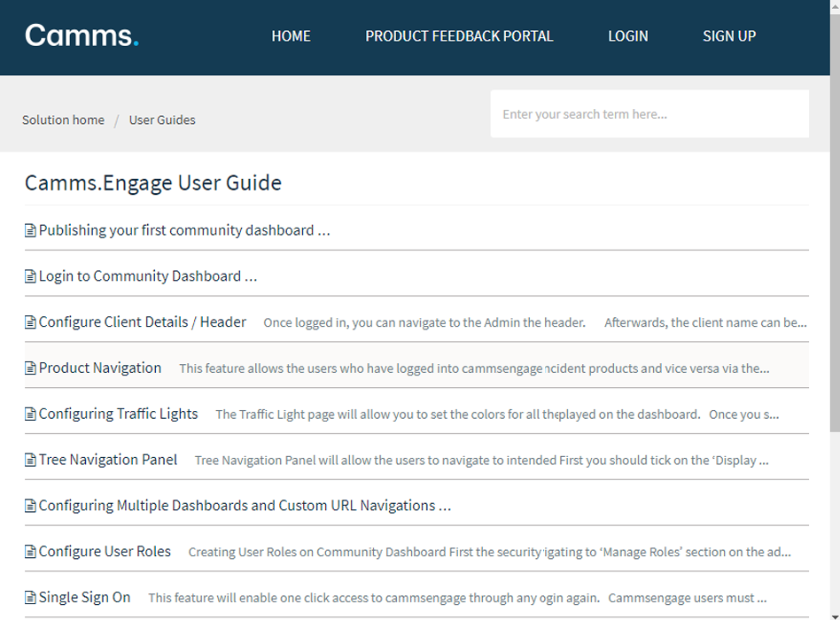This screenshot has height=620, width=840.
Task: Click description 'The Traffic Light page will allow you'
Action: click(x=497, y=415)
